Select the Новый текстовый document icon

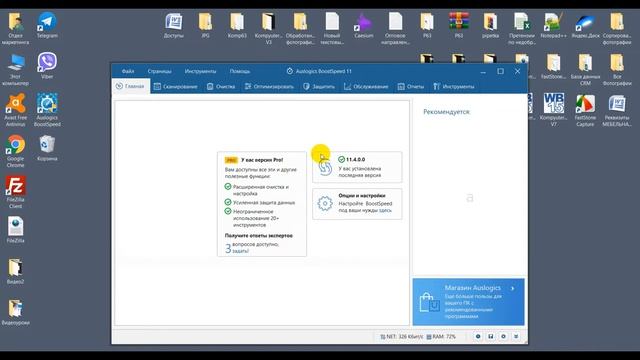(x=332, y=28)
